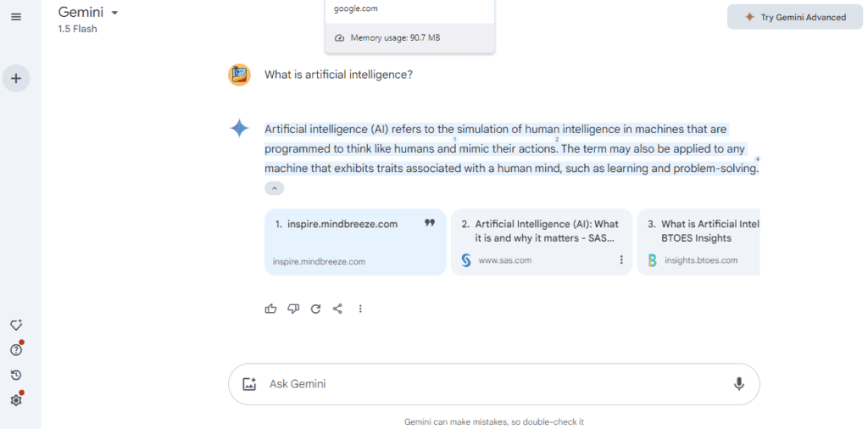
Task: Open the Gemini model dropdown arrow
Action: tap(114, 13)
